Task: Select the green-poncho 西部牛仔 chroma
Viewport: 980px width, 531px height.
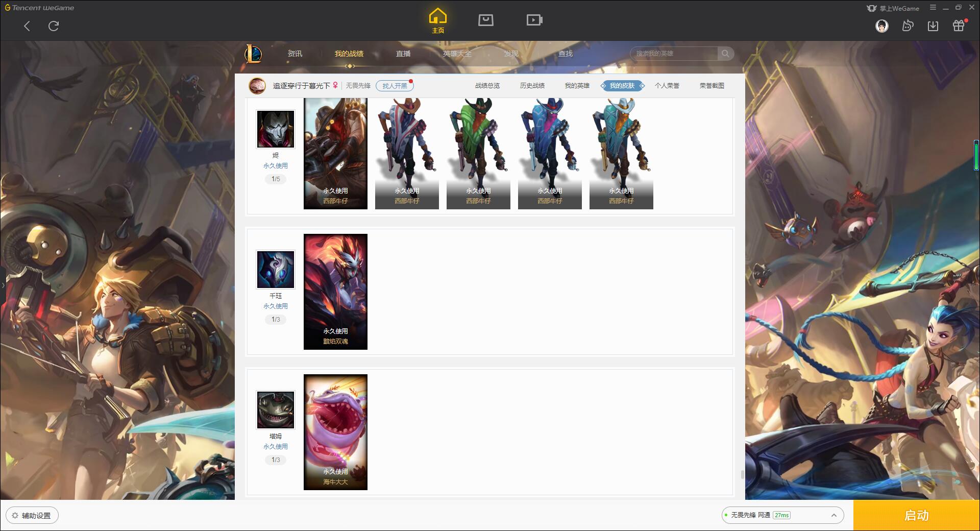Action: (x=478, y=154)
